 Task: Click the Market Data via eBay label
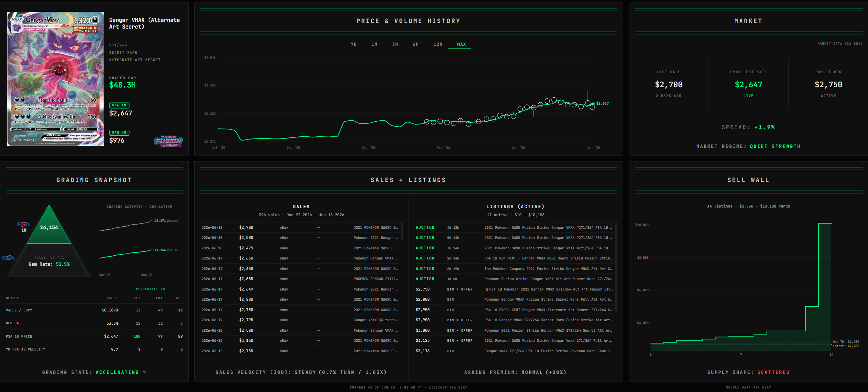point(840,44)
